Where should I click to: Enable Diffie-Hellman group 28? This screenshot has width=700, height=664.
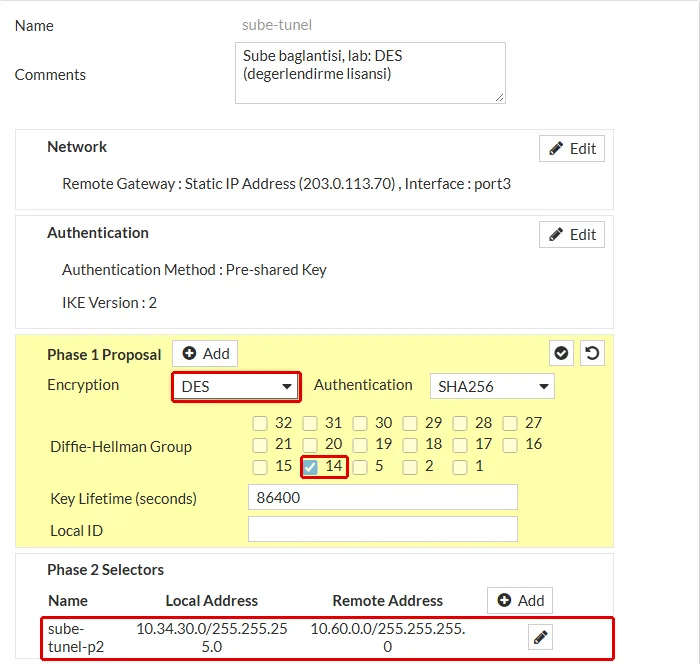pos(460,423)
